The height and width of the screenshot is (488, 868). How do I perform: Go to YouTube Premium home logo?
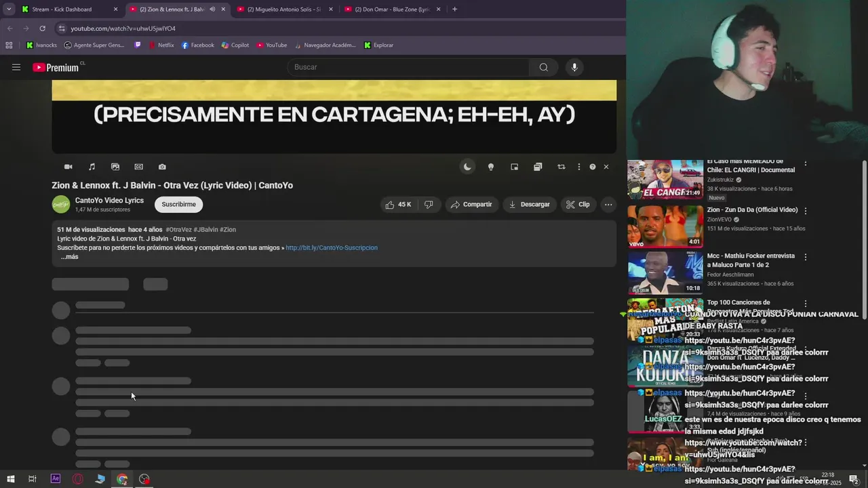coord(56,67)
